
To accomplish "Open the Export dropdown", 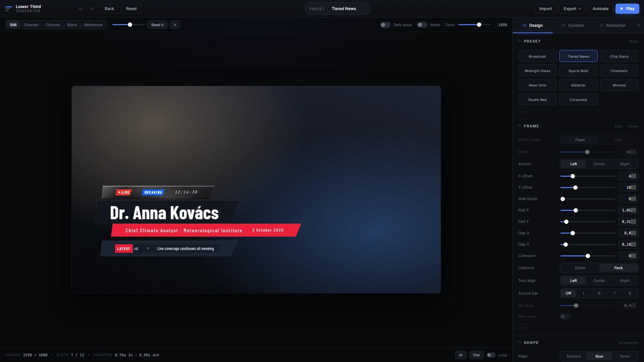I will (x=572, y=9).
